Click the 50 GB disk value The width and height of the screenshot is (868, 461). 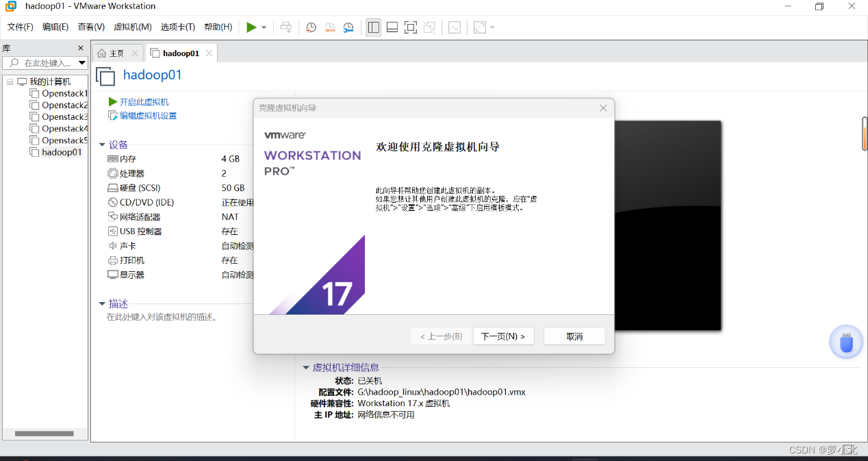pyautogui.click(x=233, y=188)
